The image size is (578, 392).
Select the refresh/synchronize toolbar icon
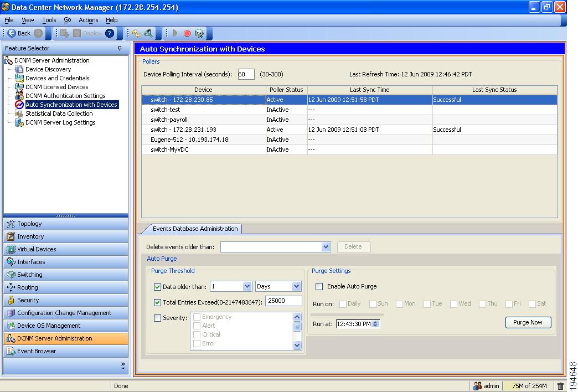(136, 33)
